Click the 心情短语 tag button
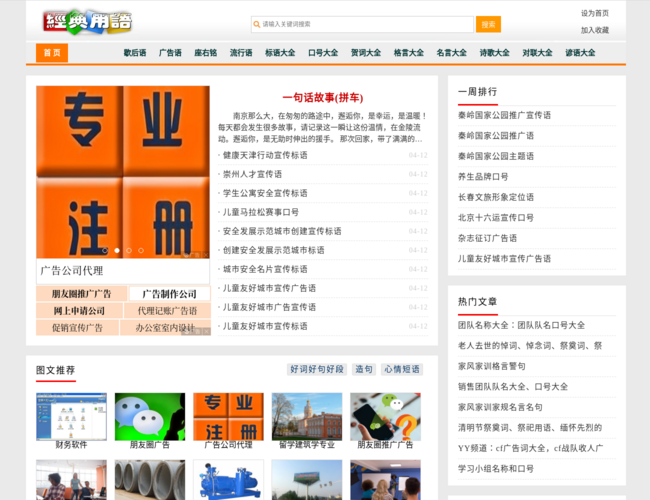The height and width of the screenshot is (500, 650). point(402,369)
